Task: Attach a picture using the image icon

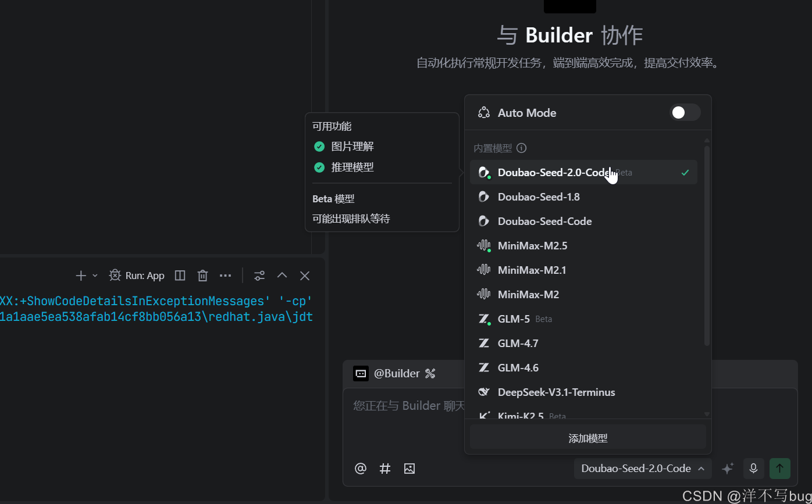Action: (409, 469)
